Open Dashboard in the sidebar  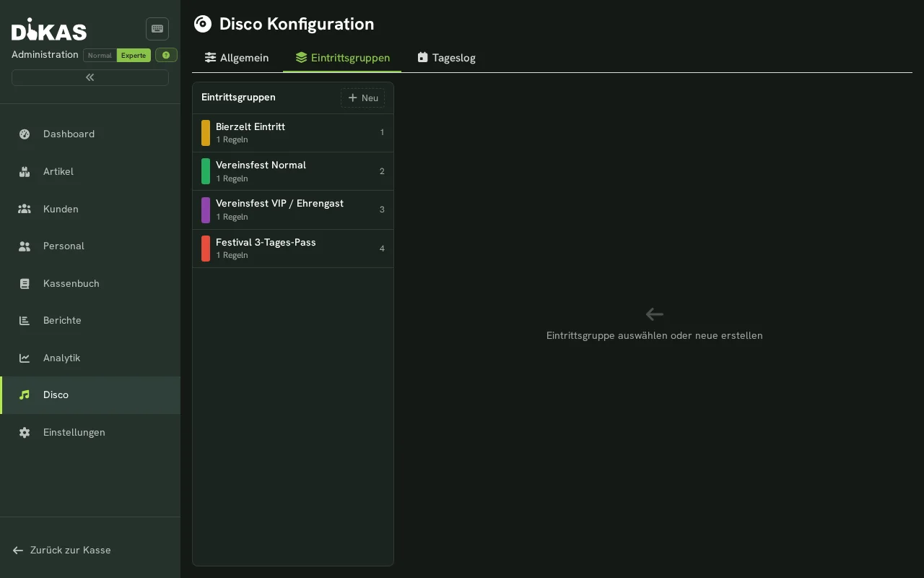pyautogui.click(x=90, y=134)
